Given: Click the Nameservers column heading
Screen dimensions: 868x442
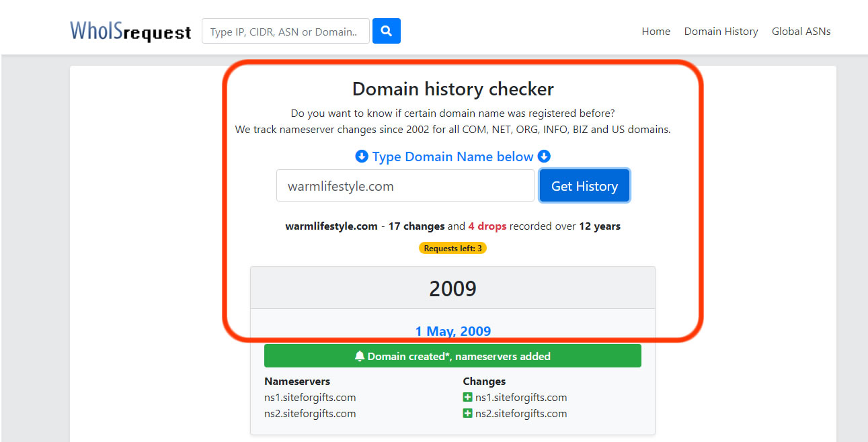Looking at the screenshot, I should coord(297,381).
